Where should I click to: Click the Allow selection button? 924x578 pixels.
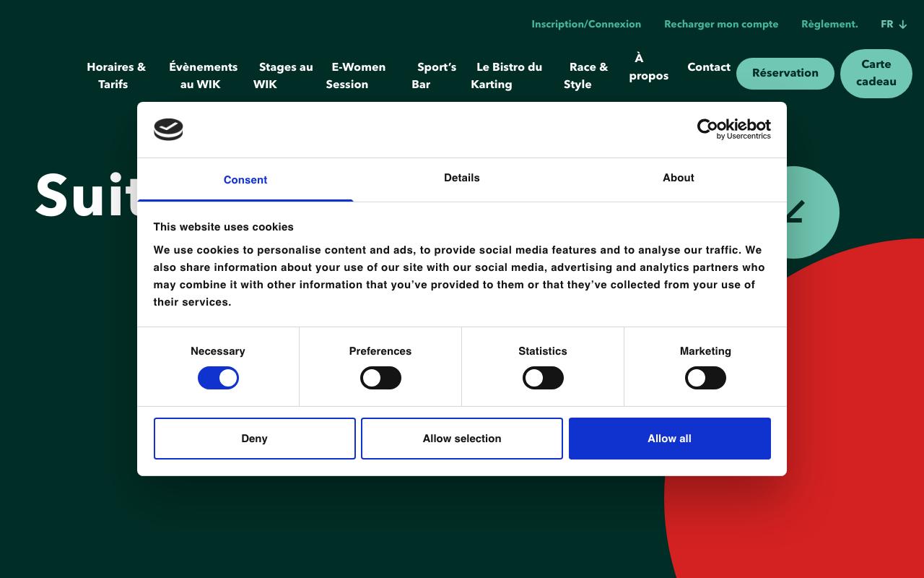pyautogui.click(x=462, y=439)
